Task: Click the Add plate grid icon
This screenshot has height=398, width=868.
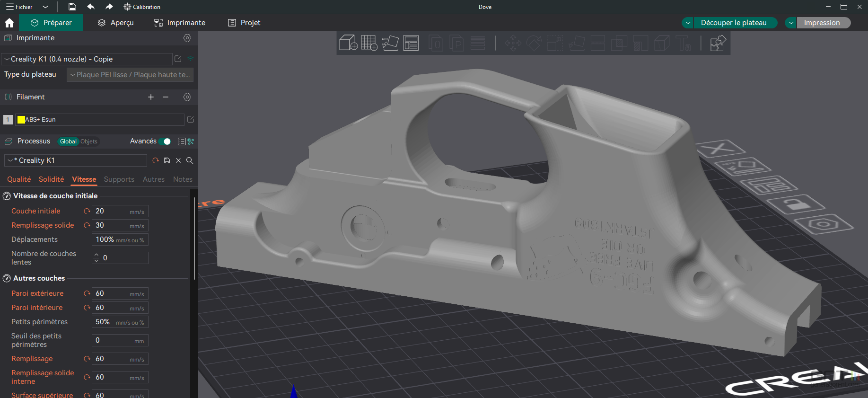Action: click(369, 43)
